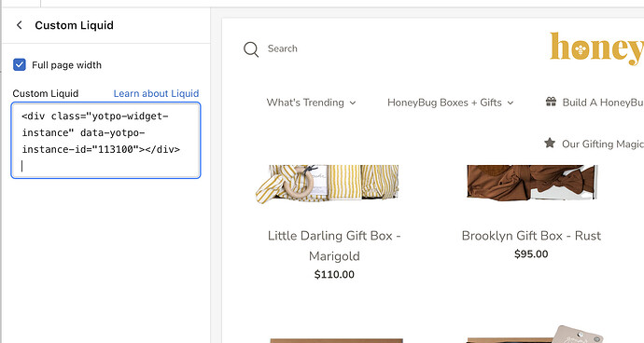Click the search magnifier icon
644x343 pixels.
point(251,49)
